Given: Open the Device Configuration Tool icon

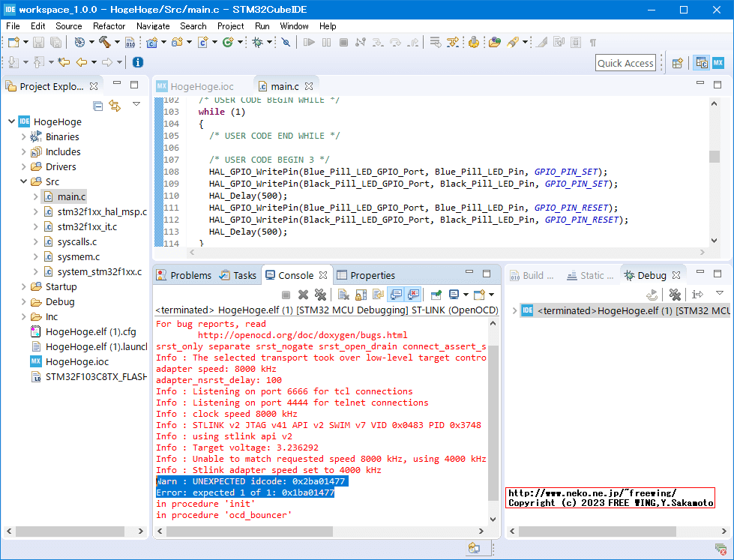Looking at the screenshot, I should pos(474,43).
